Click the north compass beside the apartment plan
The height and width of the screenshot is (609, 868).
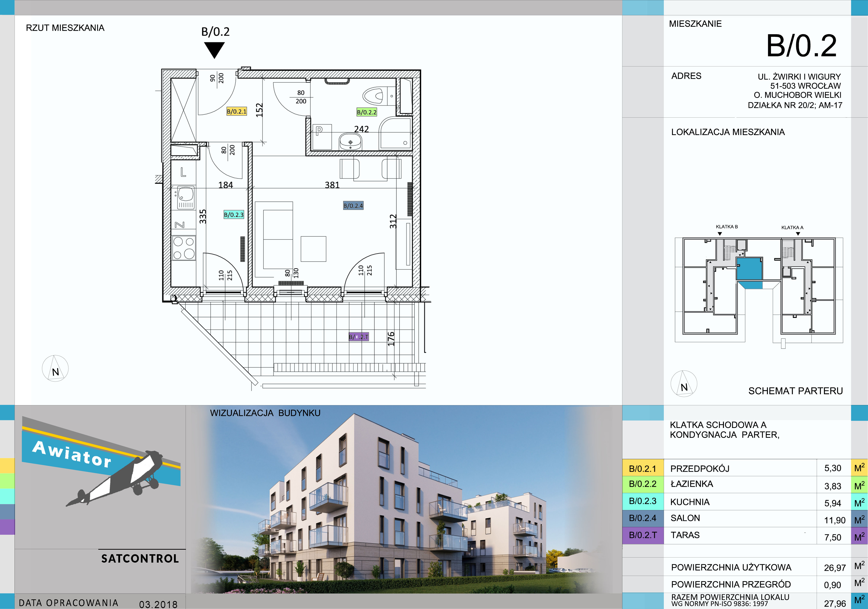pyautogui.click(x=55, y=368)
